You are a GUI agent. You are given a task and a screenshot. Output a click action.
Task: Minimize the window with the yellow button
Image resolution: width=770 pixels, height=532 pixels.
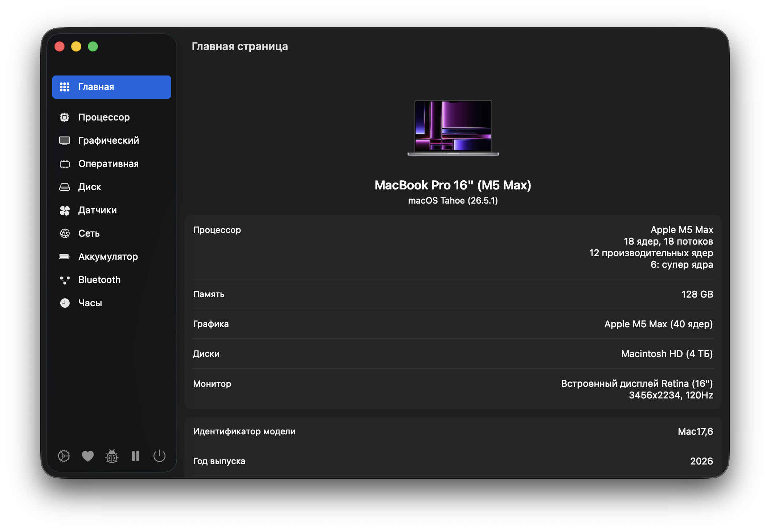click(76, 46)
